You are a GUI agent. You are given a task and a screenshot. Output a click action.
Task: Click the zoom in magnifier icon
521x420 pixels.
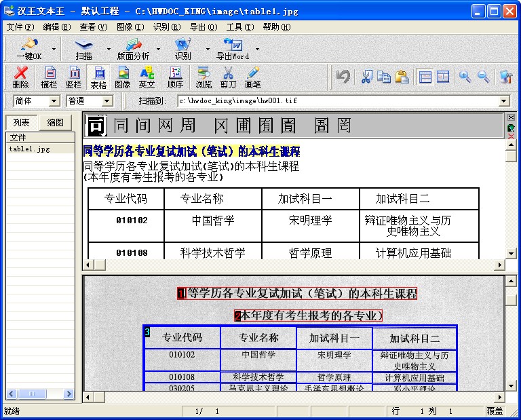465,77
